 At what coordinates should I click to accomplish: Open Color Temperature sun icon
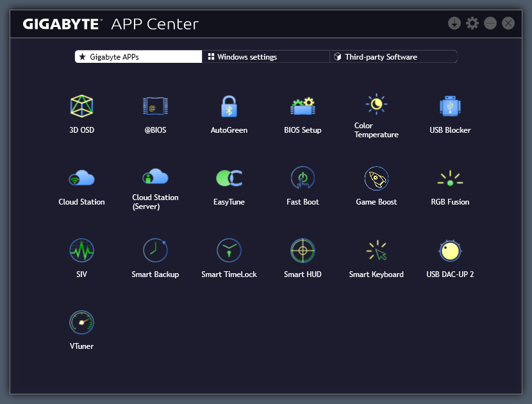[x=376, y=103]
